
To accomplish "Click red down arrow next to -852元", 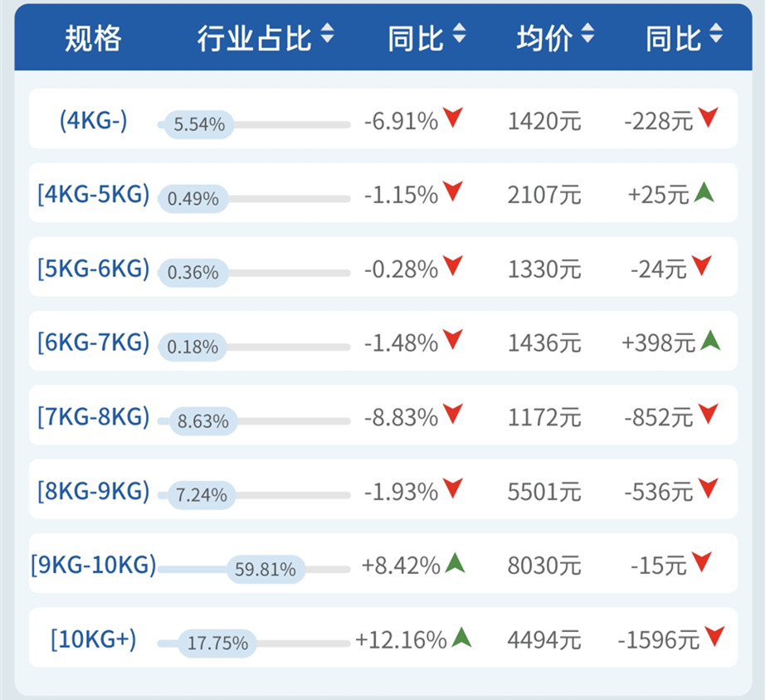I will tap(708, 414).
